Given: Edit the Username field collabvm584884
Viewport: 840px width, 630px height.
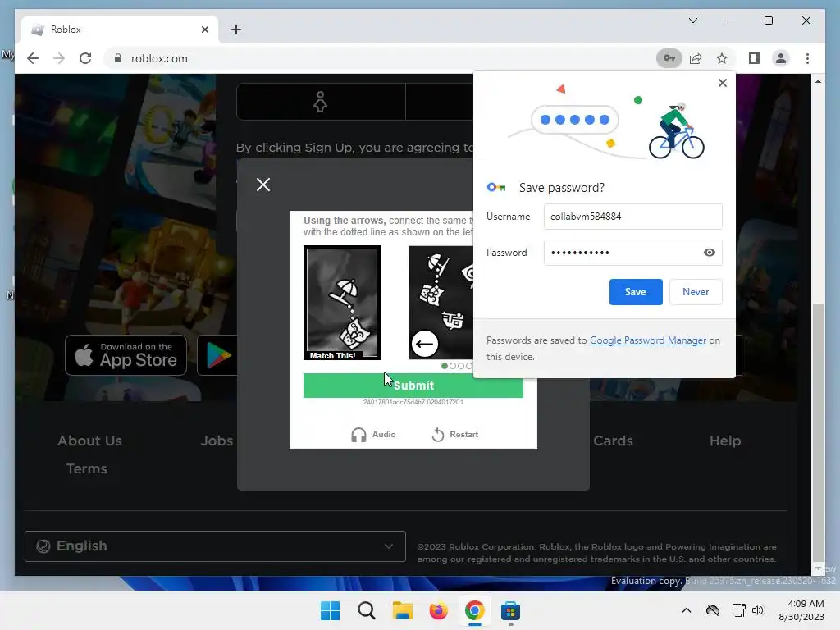Looking at the screenshot, I should tap(632, 217).
